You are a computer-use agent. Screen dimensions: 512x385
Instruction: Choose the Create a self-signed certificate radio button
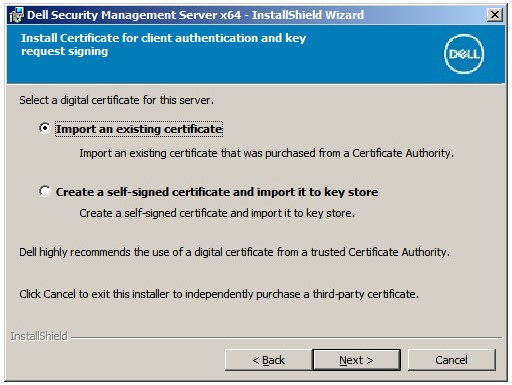click(x=45, y=191)
